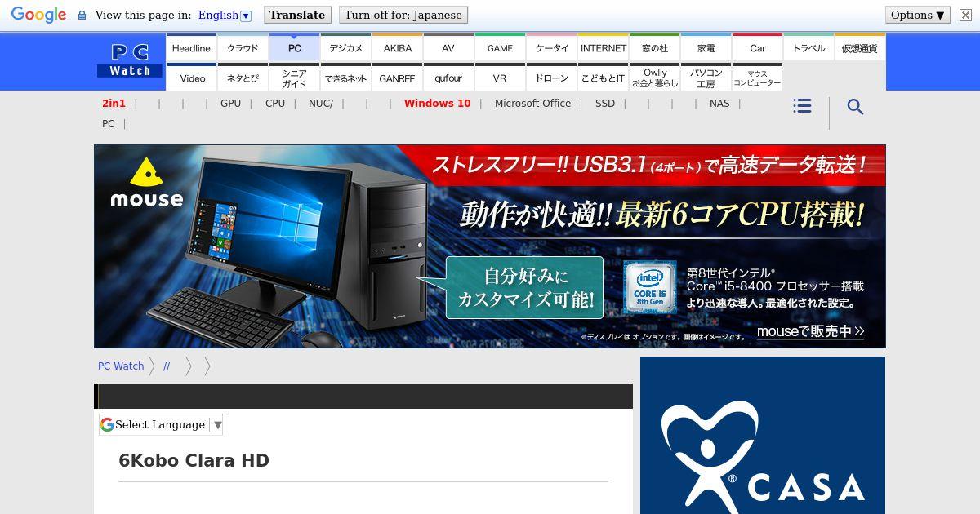Click the PC Watch breadcrumb link

pyautogui.click(x=121, y=366)
